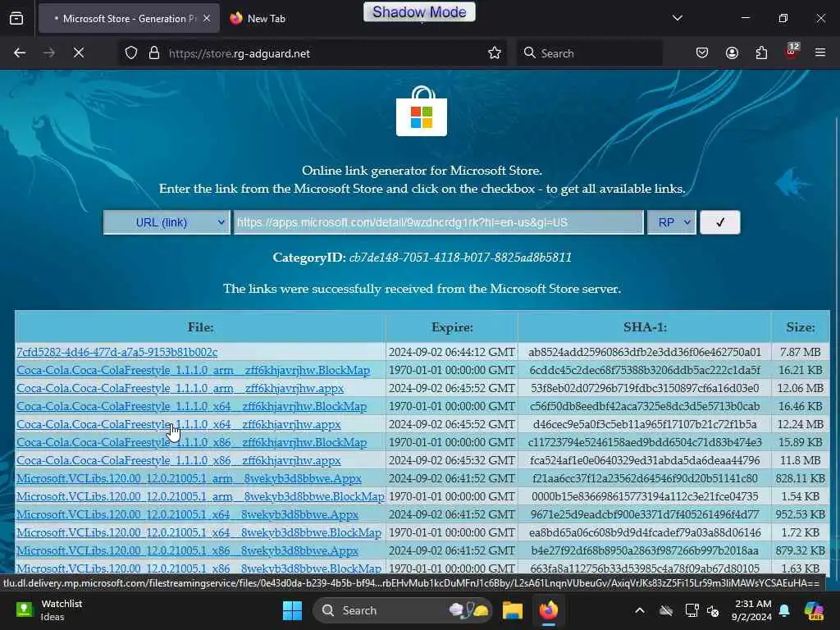
Task: Download Coca-ColaFreestyle x64 appx link
Action: click(178, 424)
